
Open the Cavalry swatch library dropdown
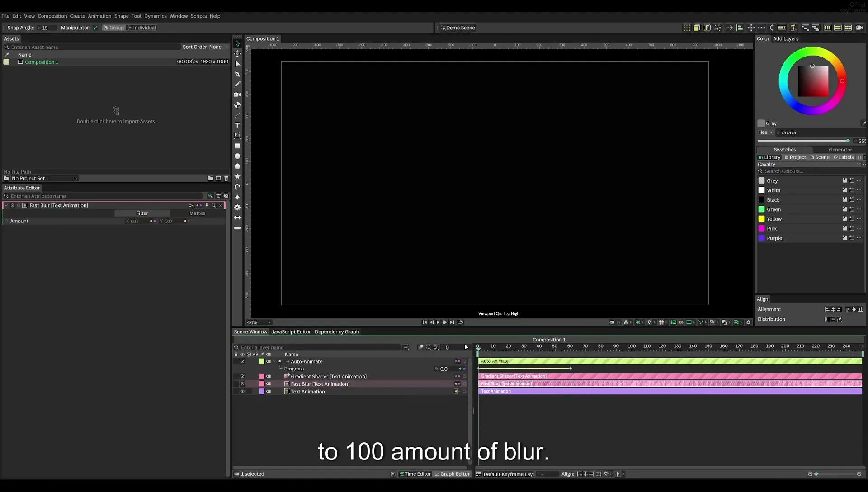click(x=809, y=165)
